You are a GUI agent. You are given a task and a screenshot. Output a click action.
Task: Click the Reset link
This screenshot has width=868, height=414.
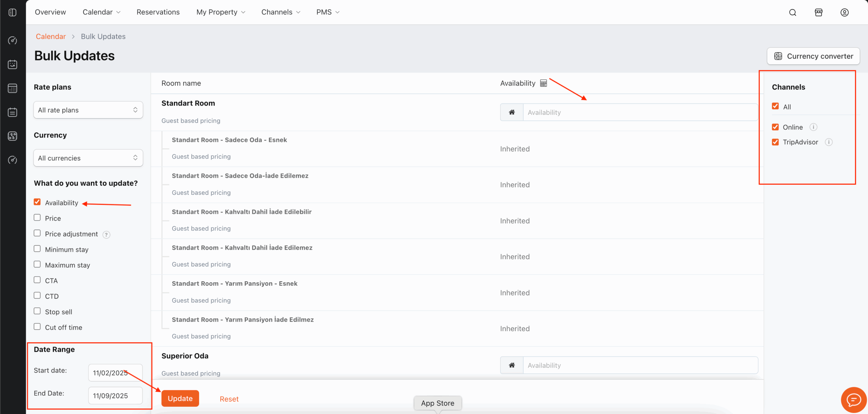pos(229,399)
